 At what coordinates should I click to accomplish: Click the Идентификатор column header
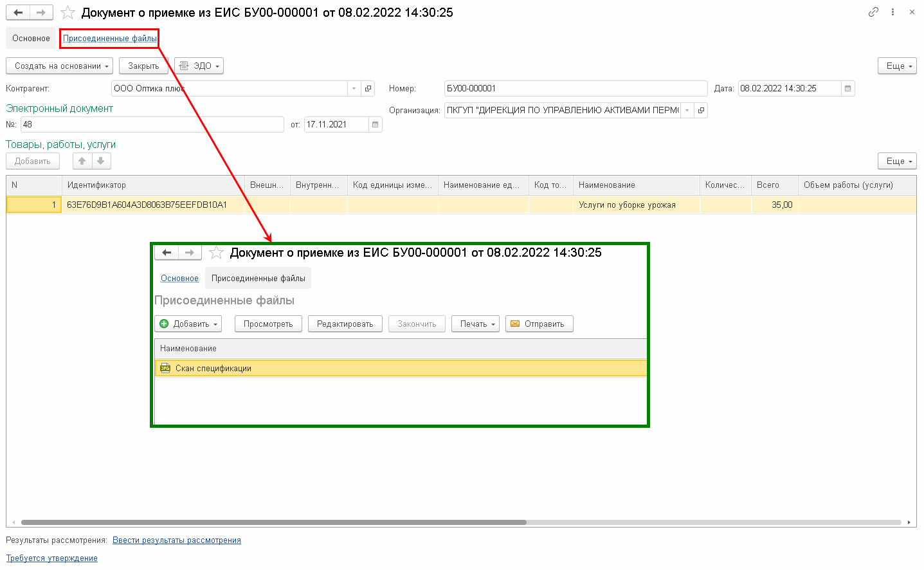(153, 185)
